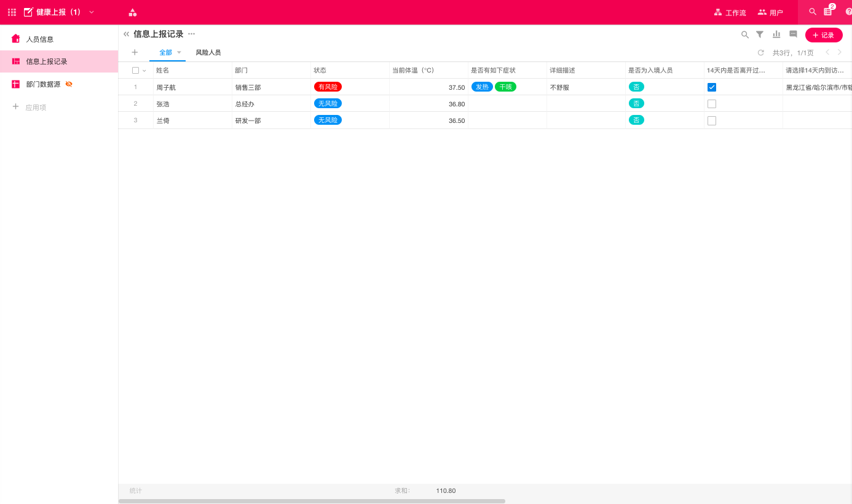Click the horizontal scrollbar at bottom
Viewport: 852px width, 504px height.
pyautogui.click(x=312, y=501)
